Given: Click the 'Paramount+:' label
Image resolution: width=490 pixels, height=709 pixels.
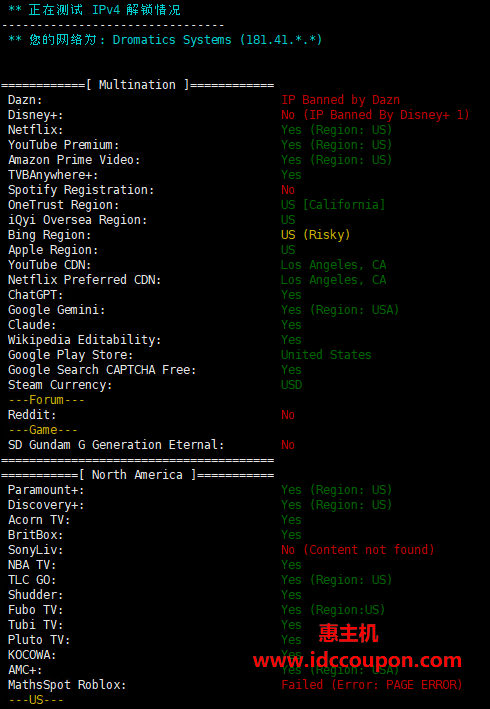Looking at the screenshot, I should click(46, 490).
